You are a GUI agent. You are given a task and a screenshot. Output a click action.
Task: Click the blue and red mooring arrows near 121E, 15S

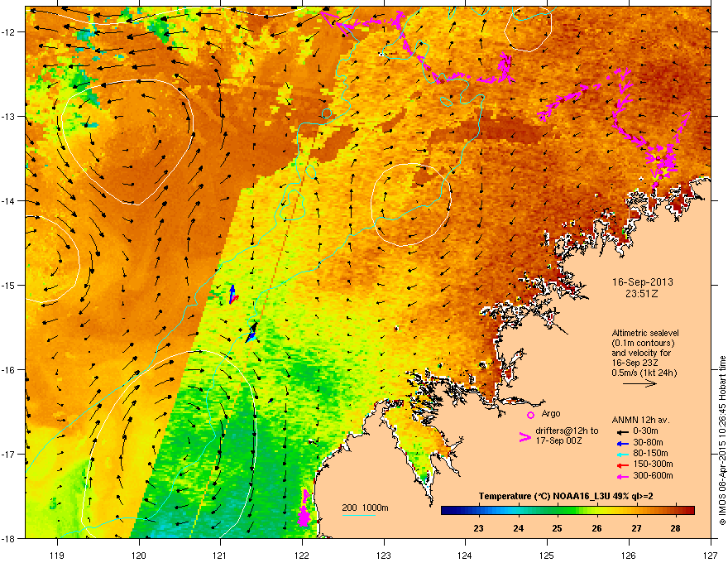click(232, 295)
